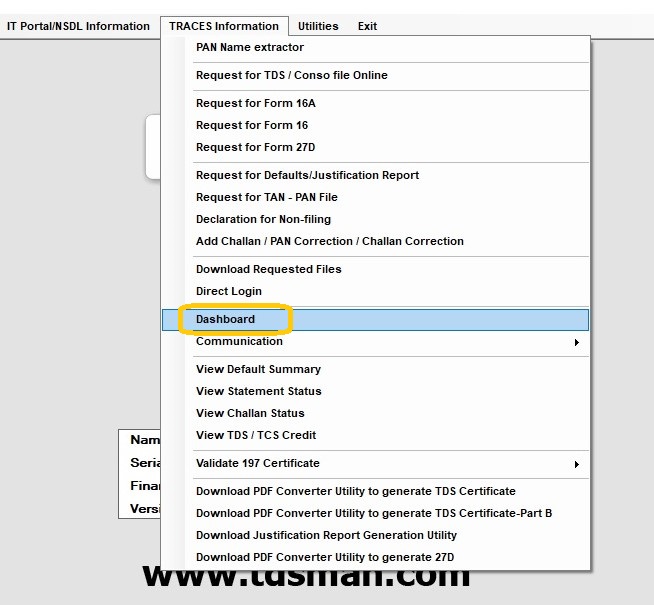654x605 pixels.
Task: Click Download Requested Files
Action: pyautogui.click(x=268, y=270)
